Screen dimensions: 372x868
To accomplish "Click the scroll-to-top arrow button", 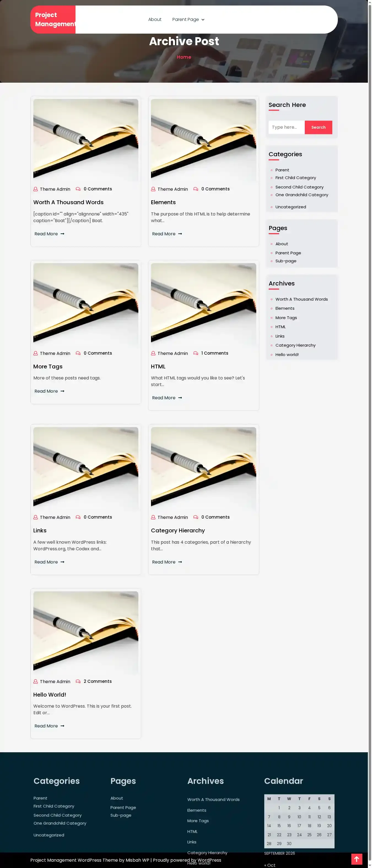I will click(x=357, y=859).
